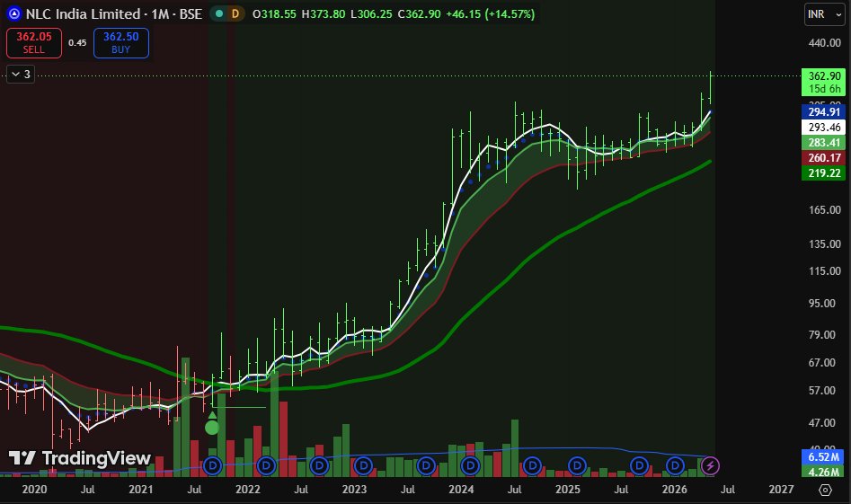Click the dark green 219.22 price label
This screenshot has height=504, width=851.
[x=823, y=173]
